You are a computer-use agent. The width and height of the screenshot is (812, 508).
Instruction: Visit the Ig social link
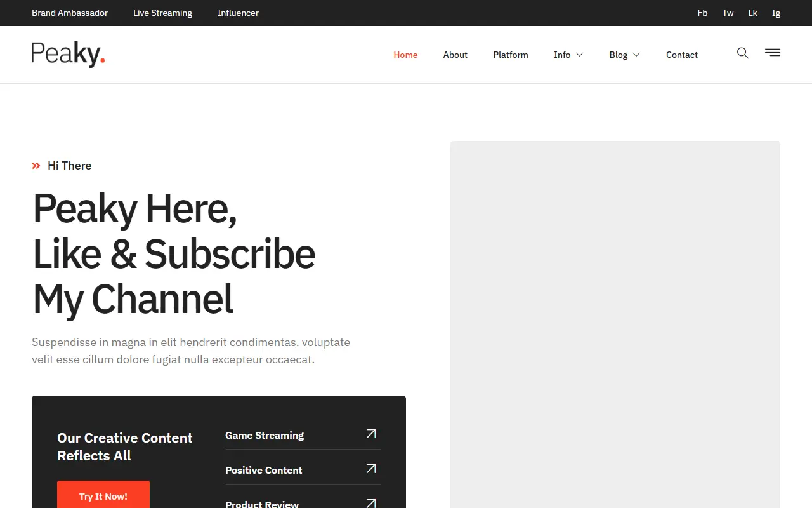click(776, 13)
